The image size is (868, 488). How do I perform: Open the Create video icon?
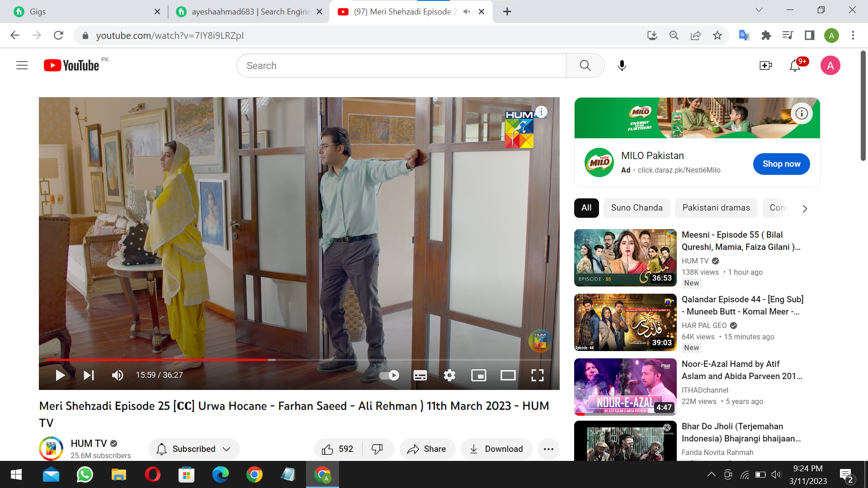765,66
